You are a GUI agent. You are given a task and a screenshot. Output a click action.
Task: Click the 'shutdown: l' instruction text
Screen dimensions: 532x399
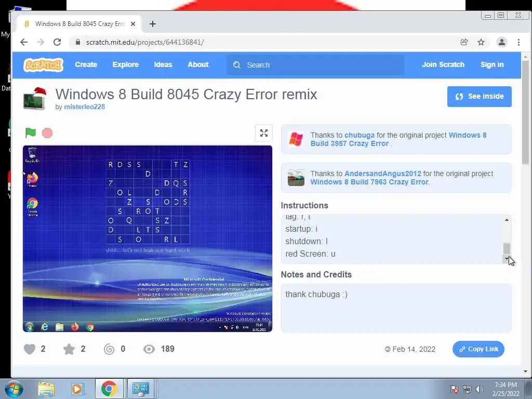(307, 241)
